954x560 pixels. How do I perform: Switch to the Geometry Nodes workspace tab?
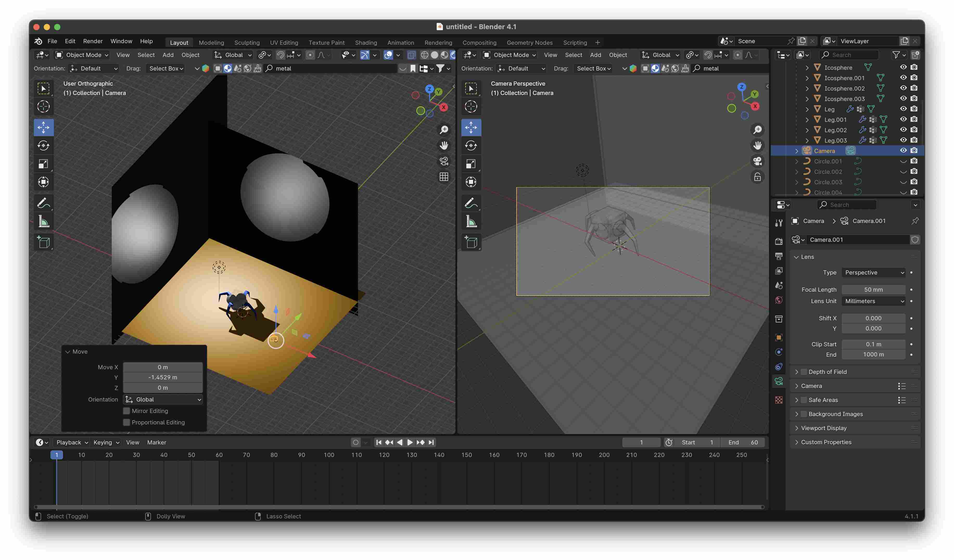click(529, 42)
